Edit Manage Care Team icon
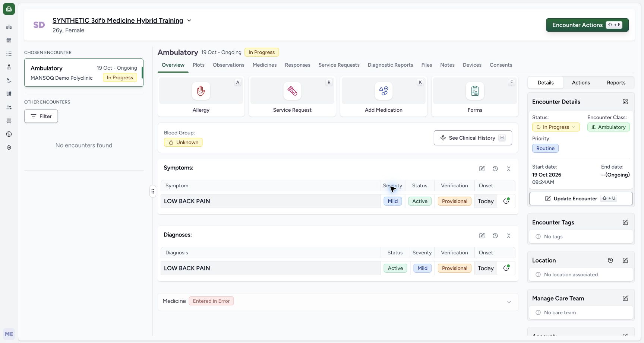Image resolution: width=644 pixels, height=343 pixels. coord(625,298)
